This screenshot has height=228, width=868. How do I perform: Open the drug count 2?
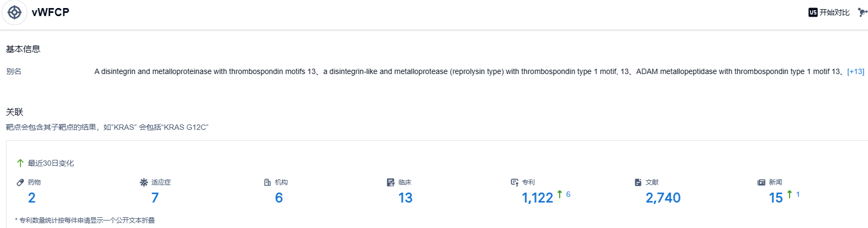[32, 198]
